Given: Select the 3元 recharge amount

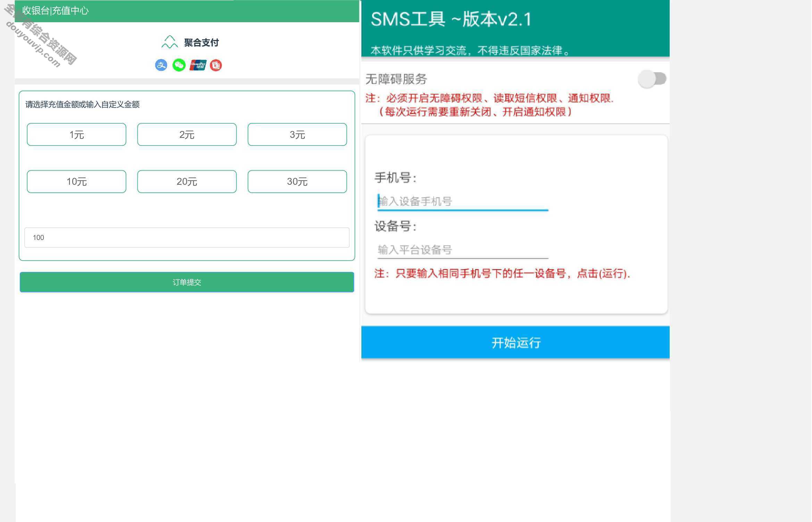Looking at the screenshot, I should (x=297, y=134).
